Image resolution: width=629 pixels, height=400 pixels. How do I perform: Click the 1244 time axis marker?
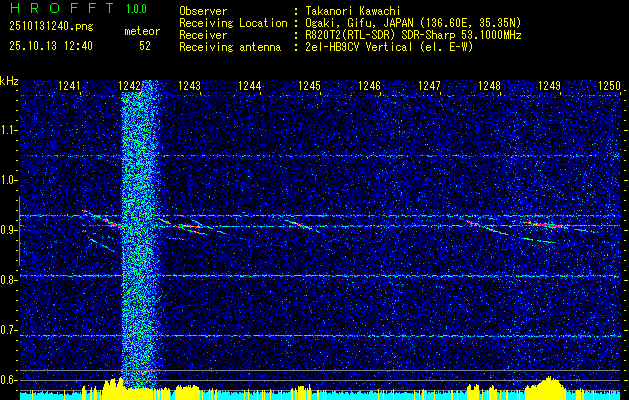point(250,85)
